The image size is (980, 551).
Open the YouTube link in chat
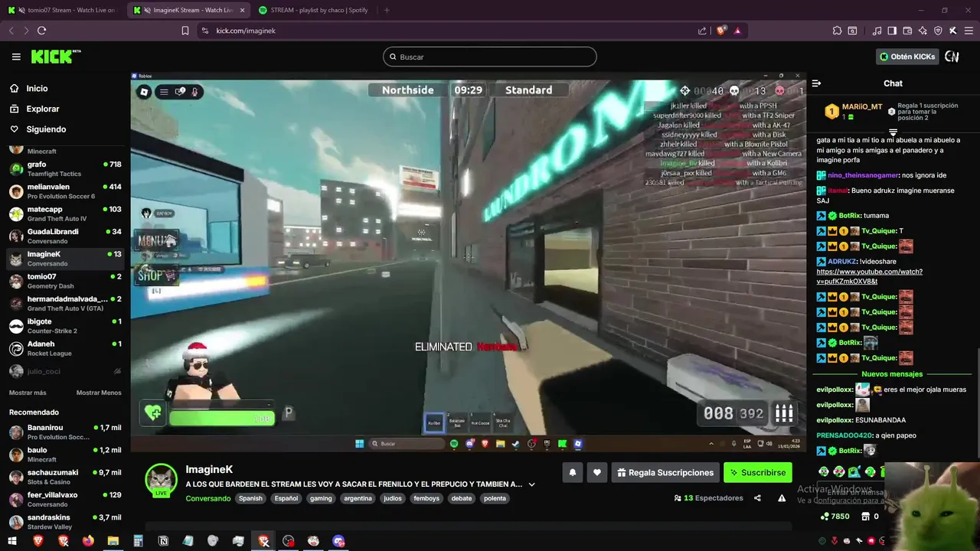pos(869,276)
